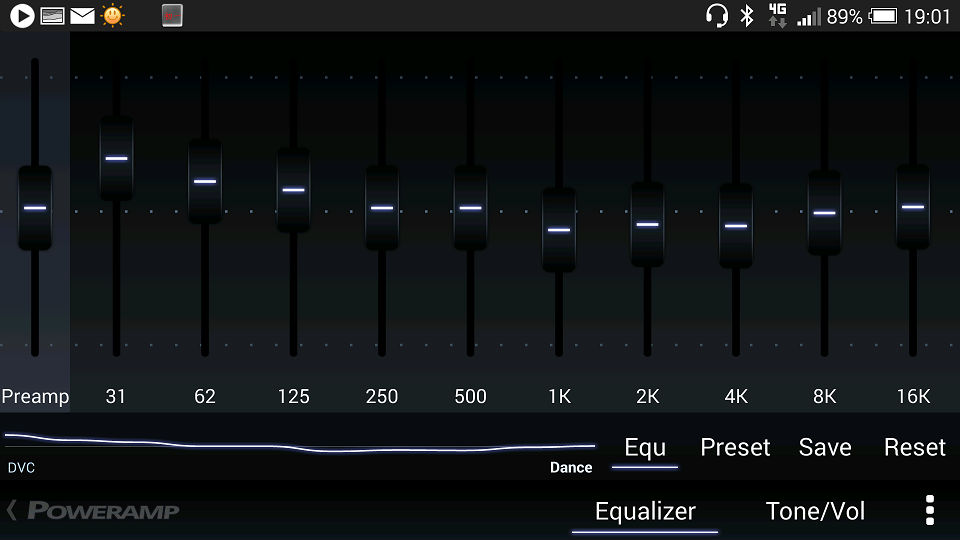Tap the 4K frequency label
Viewport: 960px width, 540px height.
point(737,397)
